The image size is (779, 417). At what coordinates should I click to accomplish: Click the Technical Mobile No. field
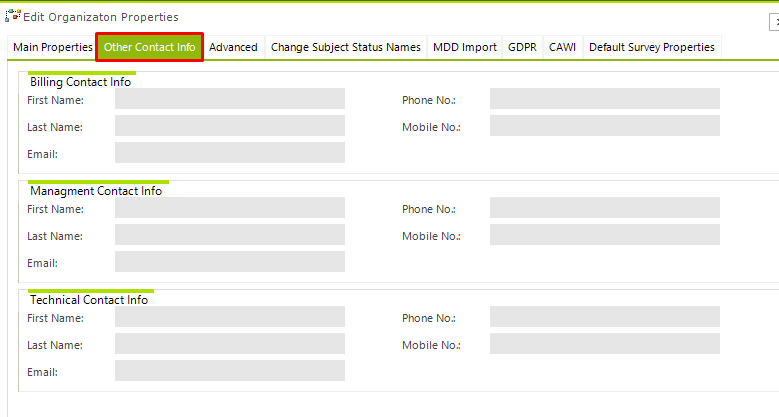[605, 343]
